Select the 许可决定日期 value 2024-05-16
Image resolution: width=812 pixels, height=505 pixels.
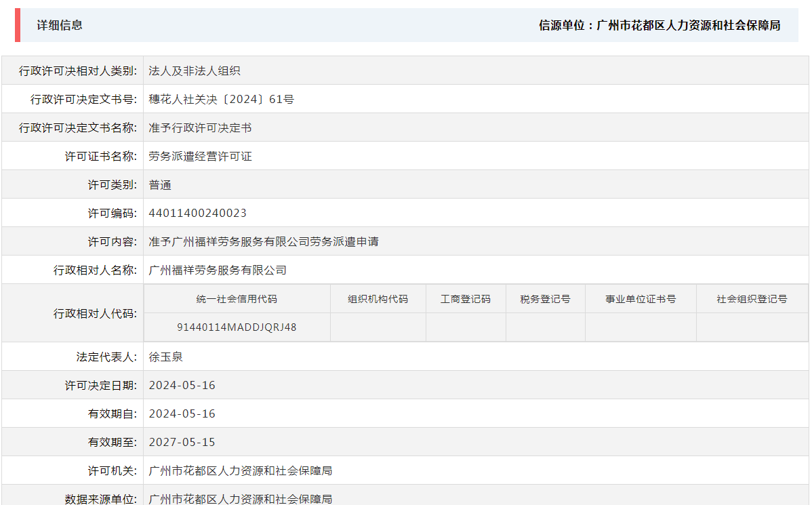pyautogui.click(x=182, y=386)
